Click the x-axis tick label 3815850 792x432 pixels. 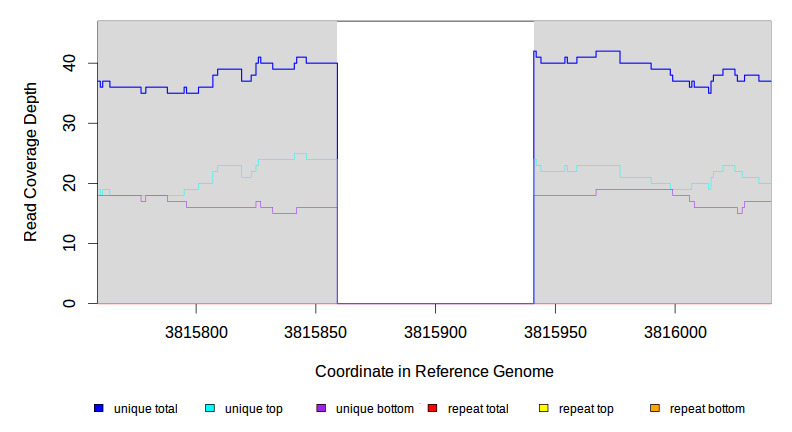click(316, 329)
